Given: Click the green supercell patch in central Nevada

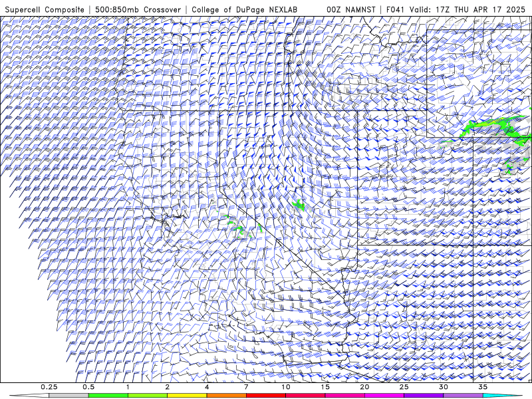Looking at the screenshot, I should coord(299,205).
